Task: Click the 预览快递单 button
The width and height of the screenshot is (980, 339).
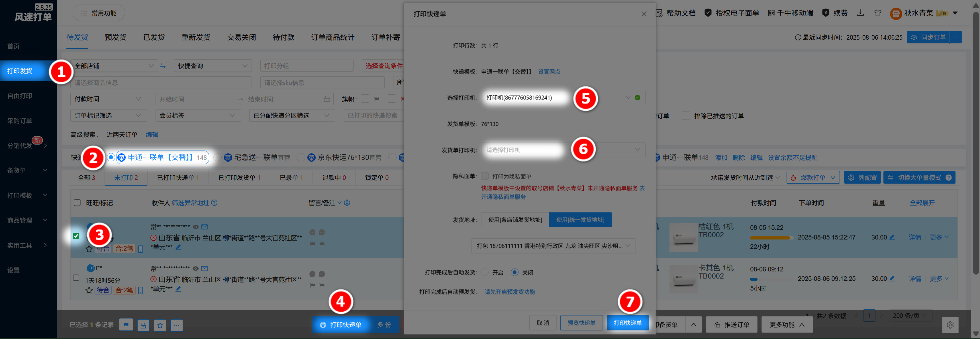Action: tap(581, 323)
